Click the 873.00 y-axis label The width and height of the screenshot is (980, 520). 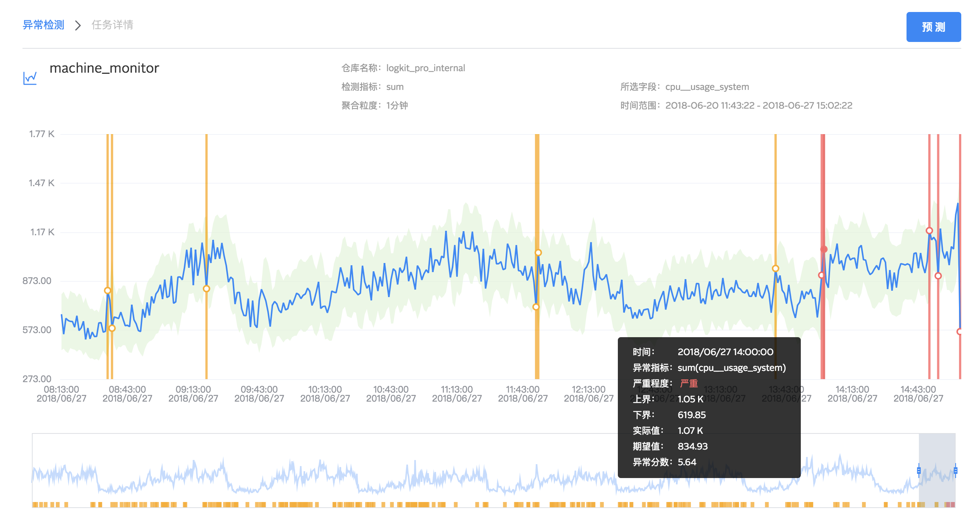(x=37, y=281)
